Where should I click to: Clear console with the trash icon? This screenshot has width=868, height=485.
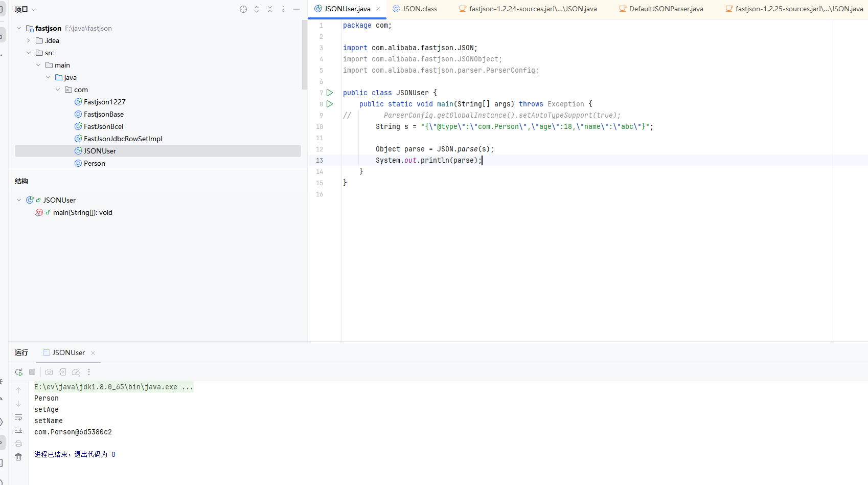18,457
